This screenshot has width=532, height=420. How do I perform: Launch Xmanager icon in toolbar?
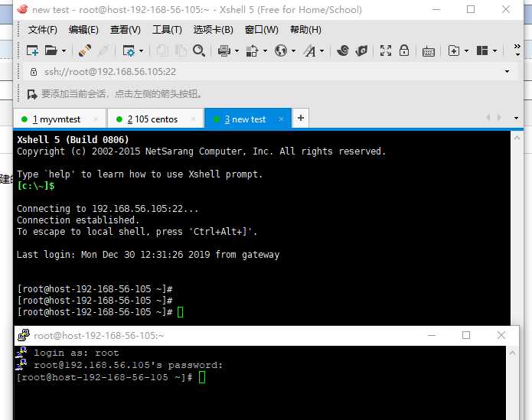click(361, 50)
